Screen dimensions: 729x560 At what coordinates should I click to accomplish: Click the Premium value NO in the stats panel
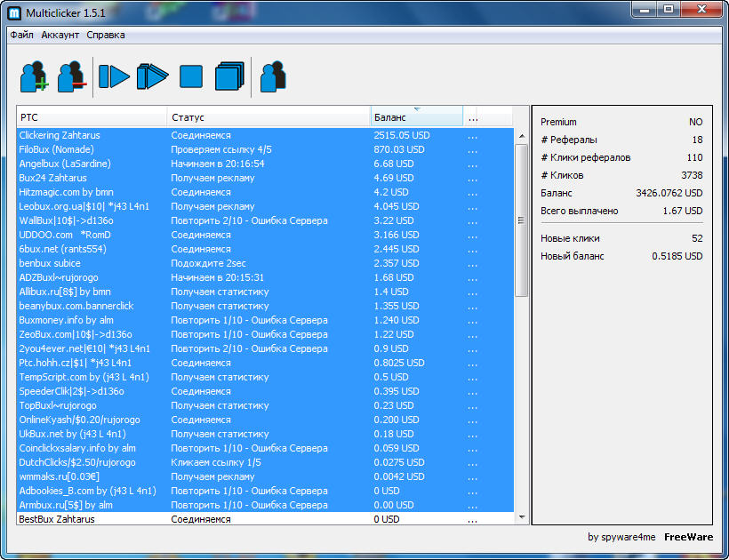[x=695, y=122]
